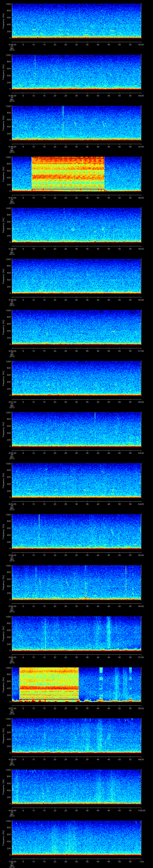Click the Frequency (Hz) axis label of the 6:47 panel
This screenshot has height=868, width=153.
point(4,174)
